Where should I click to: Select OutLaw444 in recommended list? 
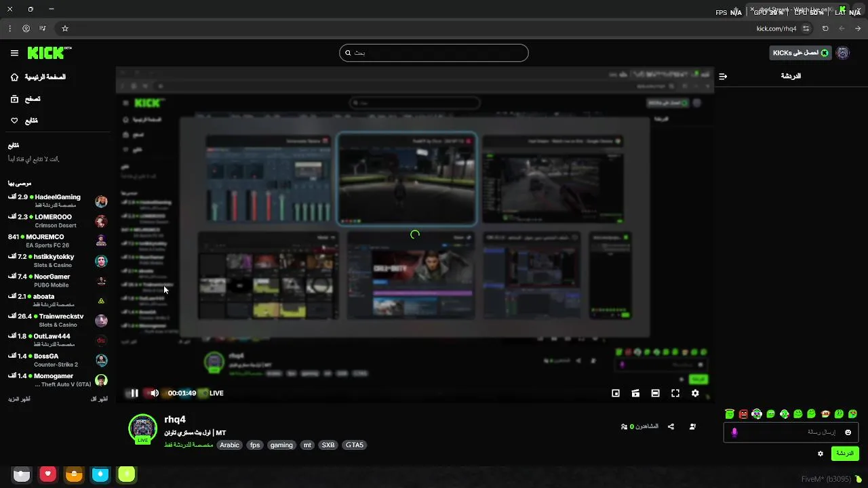[x=58, y=340]
